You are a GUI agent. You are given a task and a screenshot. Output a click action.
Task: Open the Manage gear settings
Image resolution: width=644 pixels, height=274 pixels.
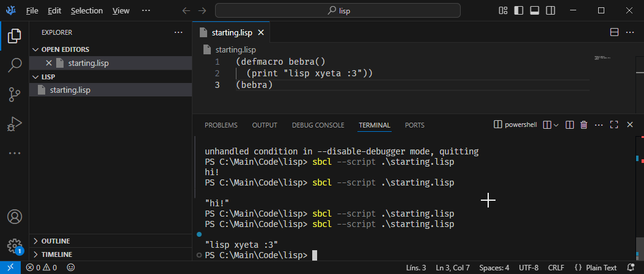coord(15,245)
